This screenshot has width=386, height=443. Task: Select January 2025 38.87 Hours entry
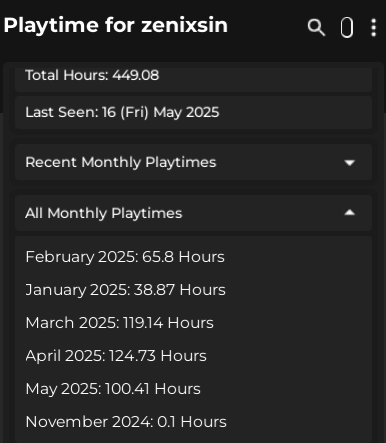click(x=125, y=290)
